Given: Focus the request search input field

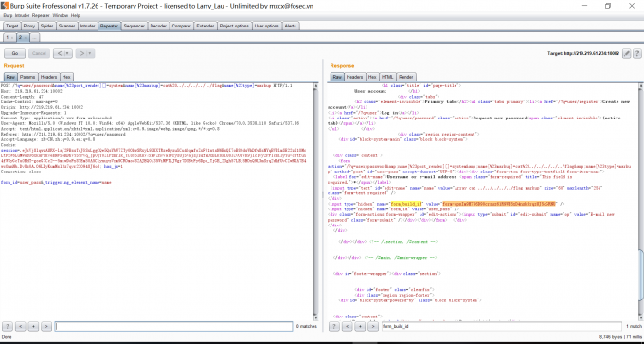Looking at the screenshot, I should pos(173,326).
